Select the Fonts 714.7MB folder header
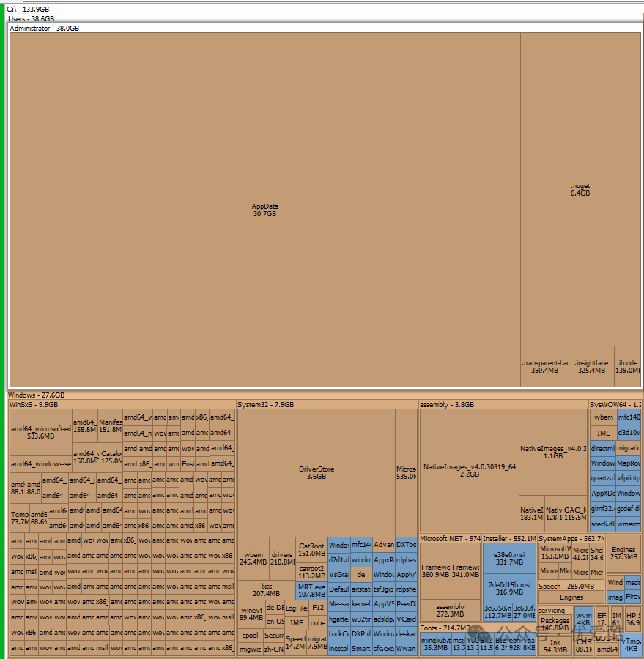Viewport: 644px width, 659px height. pyautogui.click(x=445, y=628)
